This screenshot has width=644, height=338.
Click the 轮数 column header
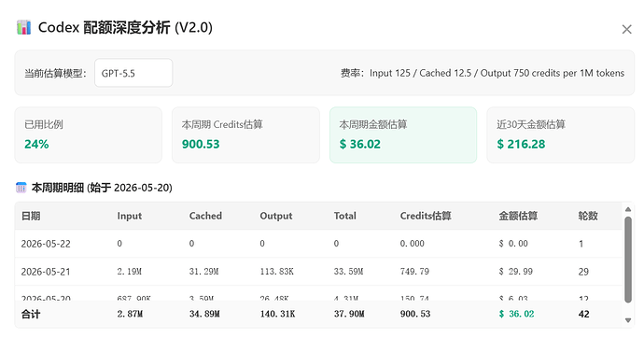click(588, 216)
